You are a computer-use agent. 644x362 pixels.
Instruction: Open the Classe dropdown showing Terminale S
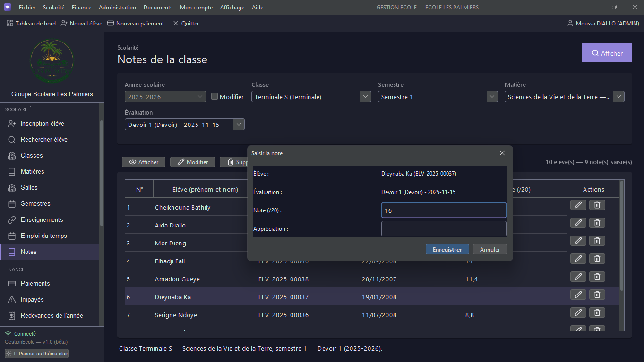tap(311, 97)
